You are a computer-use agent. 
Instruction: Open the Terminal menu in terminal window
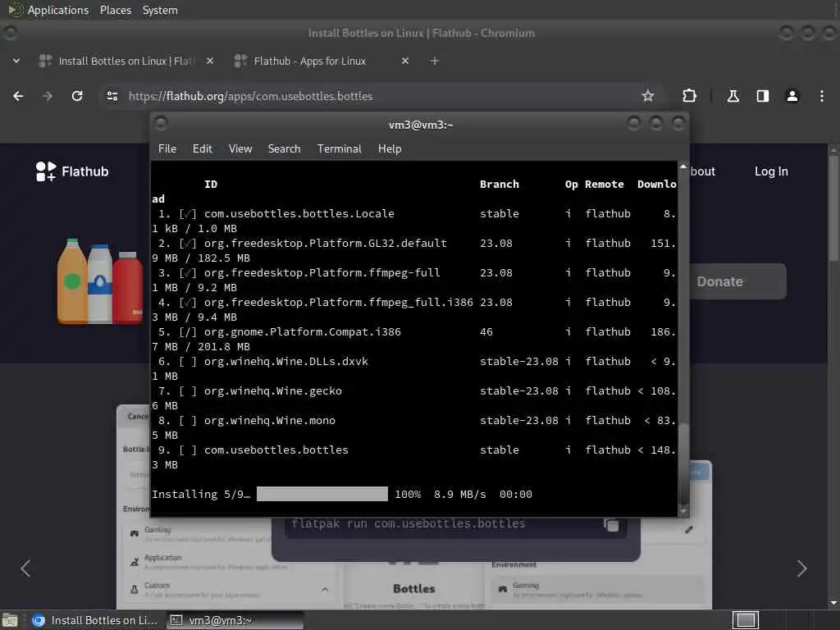coord(339,149)
